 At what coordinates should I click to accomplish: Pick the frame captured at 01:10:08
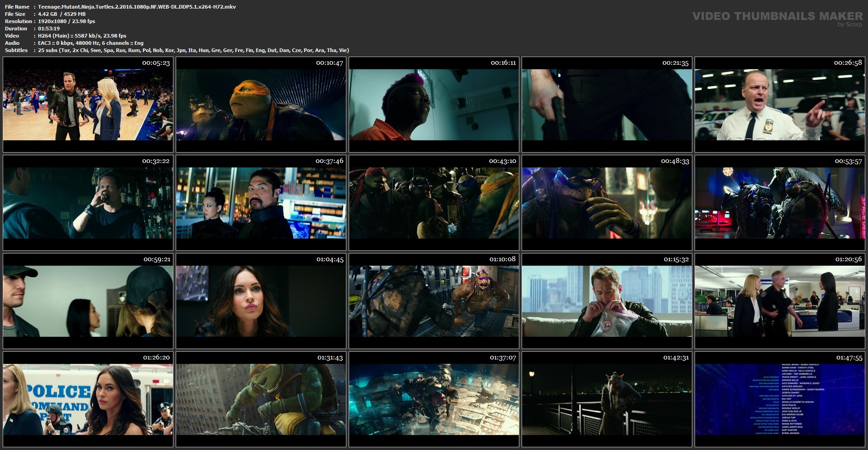point(434,301)
